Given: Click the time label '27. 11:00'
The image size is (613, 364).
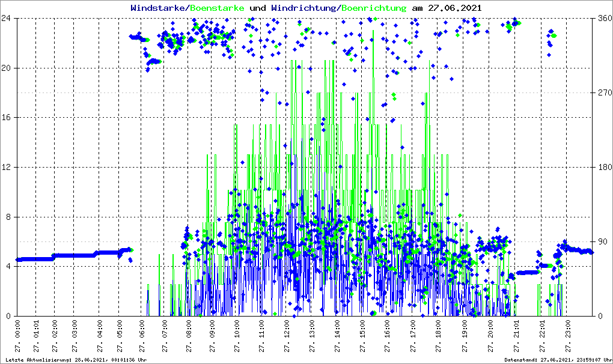Looking at the screenshot, I should [x=261, y=336].
